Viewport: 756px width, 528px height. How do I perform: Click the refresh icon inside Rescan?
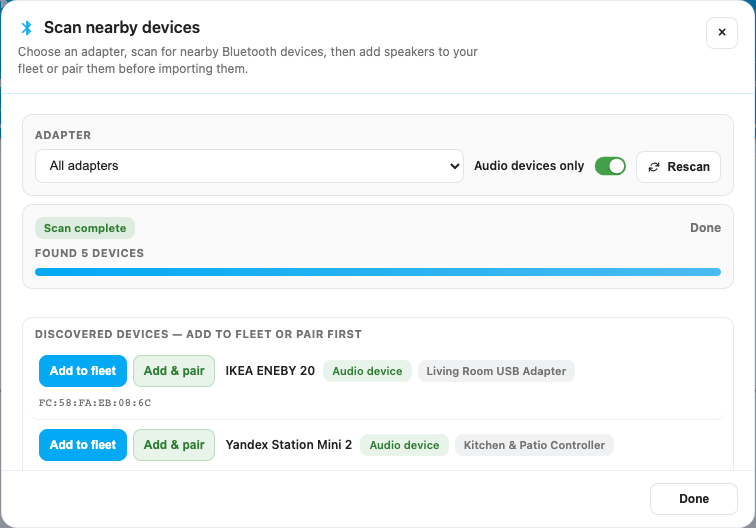654,167
